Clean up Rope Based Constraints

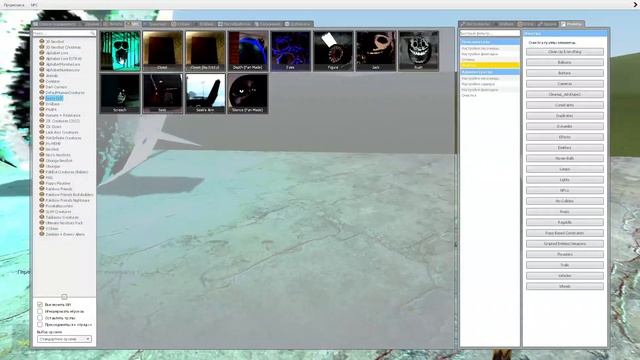click(x=564, y=233)
